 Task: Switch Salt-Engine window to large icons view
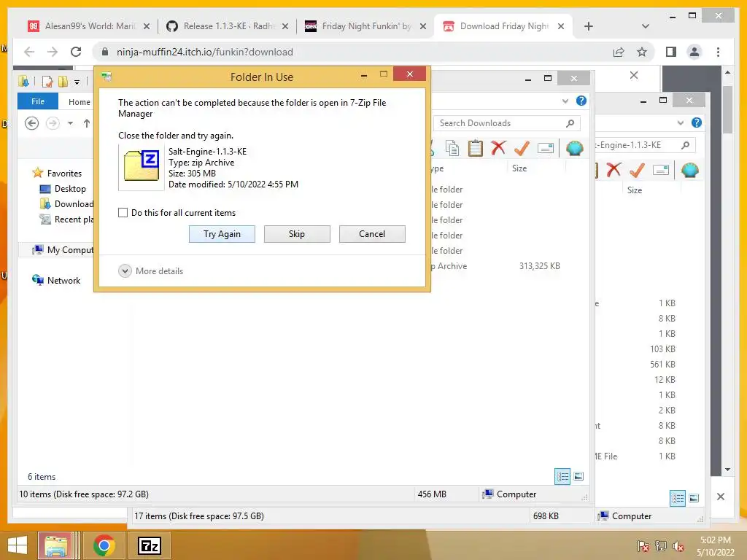[694, 498]
